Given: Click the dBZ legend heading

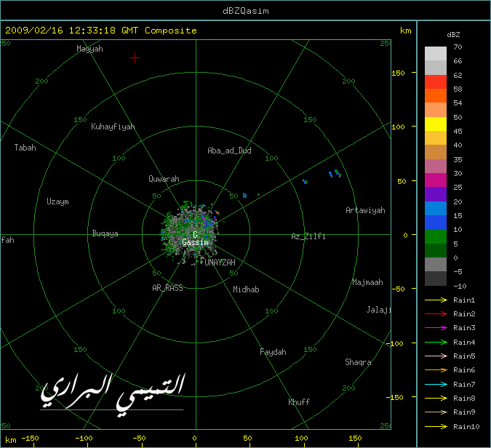Looking at the screenshot, I should click(453, 35).
